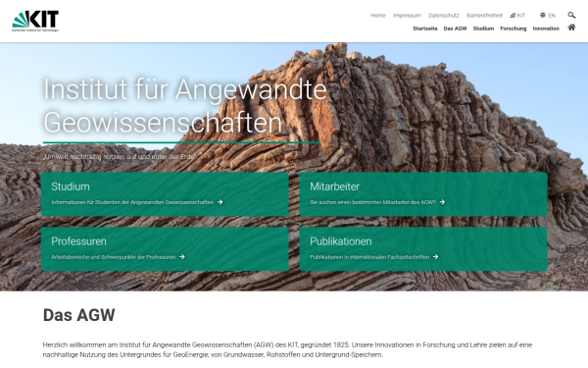Open the Datenschutz link
588x368 pixels.
click(x=444, y=16)
